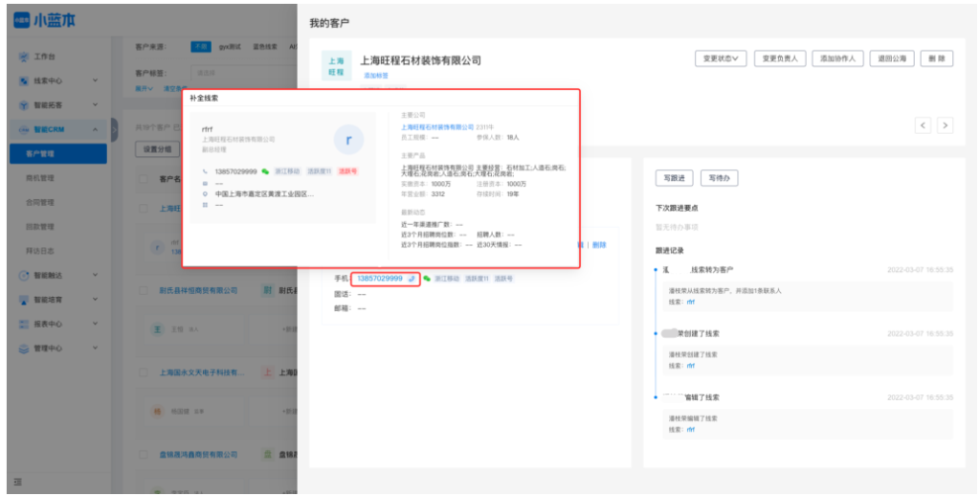This screenshot has height=496, width=980.
Task: Click the 报表中心 sidebar icon
Action: tap(24, 325)
